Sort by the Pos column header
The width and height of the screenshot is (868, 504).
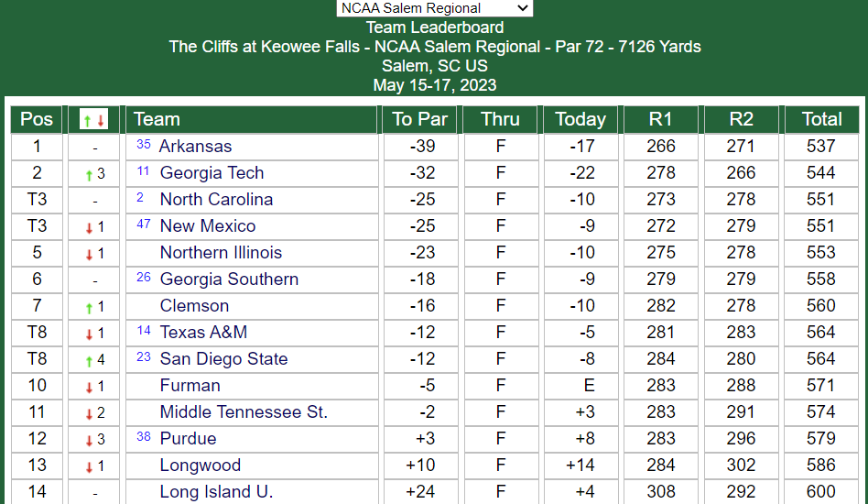pyautogui.click(x=37, y=120)
